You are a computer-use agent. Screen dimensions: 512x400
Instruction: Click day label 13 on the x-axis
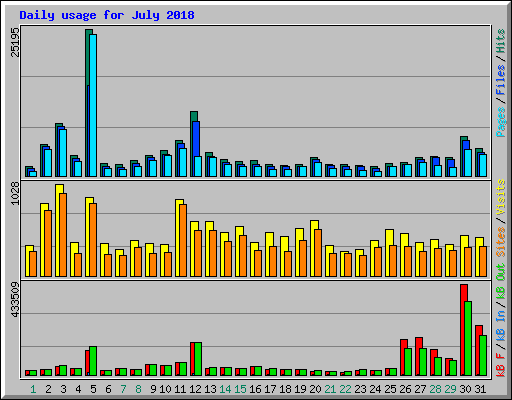pyautogui.click(x=210, y=389)
